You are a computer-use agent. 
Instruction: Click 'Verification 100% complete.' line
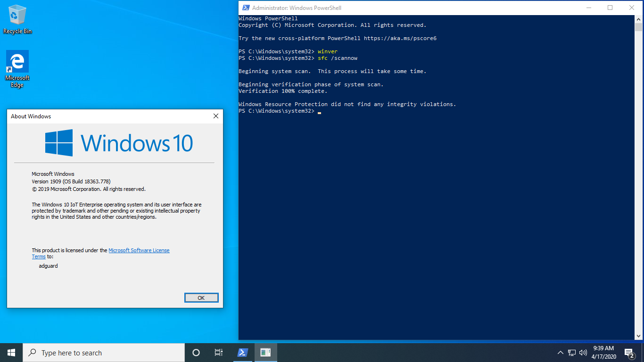pos(283,91)
